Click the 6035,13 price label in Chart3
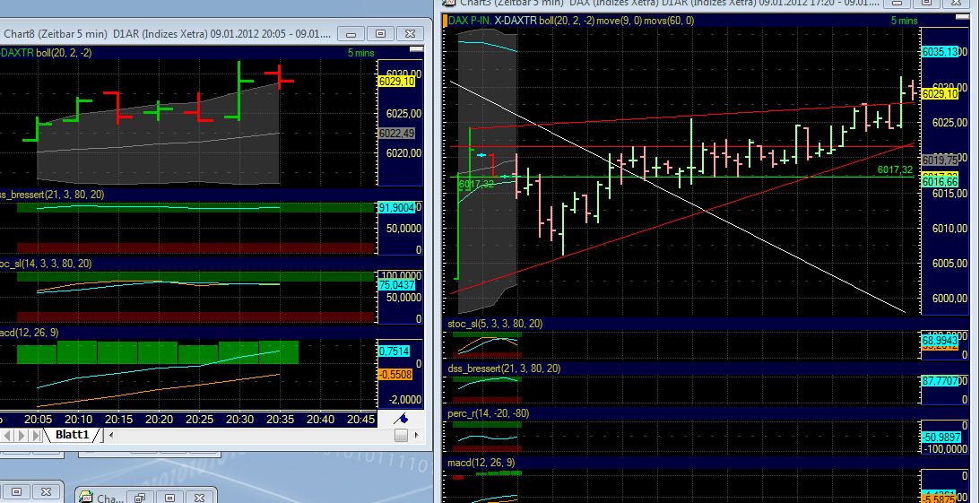The height and width of the screenshot is (503, 980). (940, 52)
